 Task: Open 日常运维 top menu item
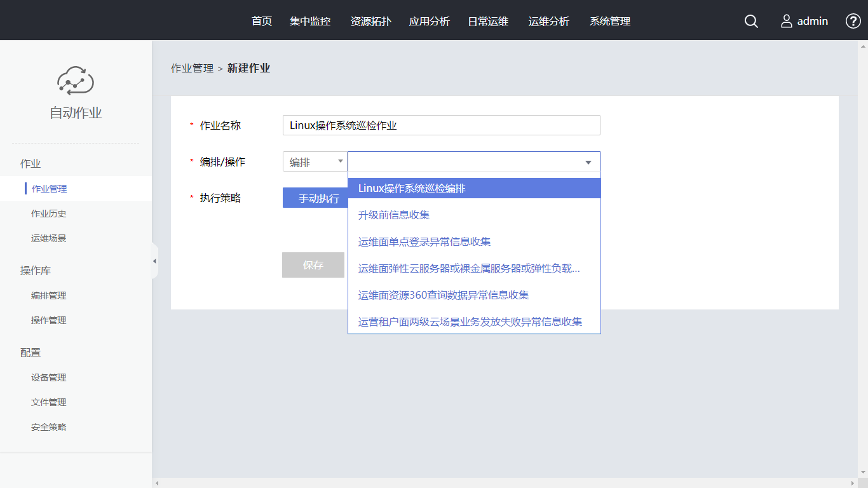point(488,22)
